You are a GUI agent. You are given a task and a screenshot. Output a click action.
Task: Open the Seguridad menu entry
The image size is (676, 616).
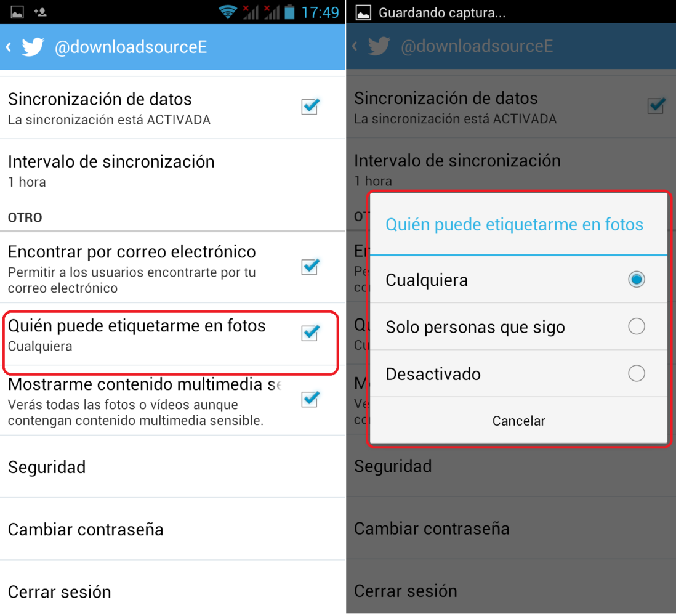tap(172, 467)
